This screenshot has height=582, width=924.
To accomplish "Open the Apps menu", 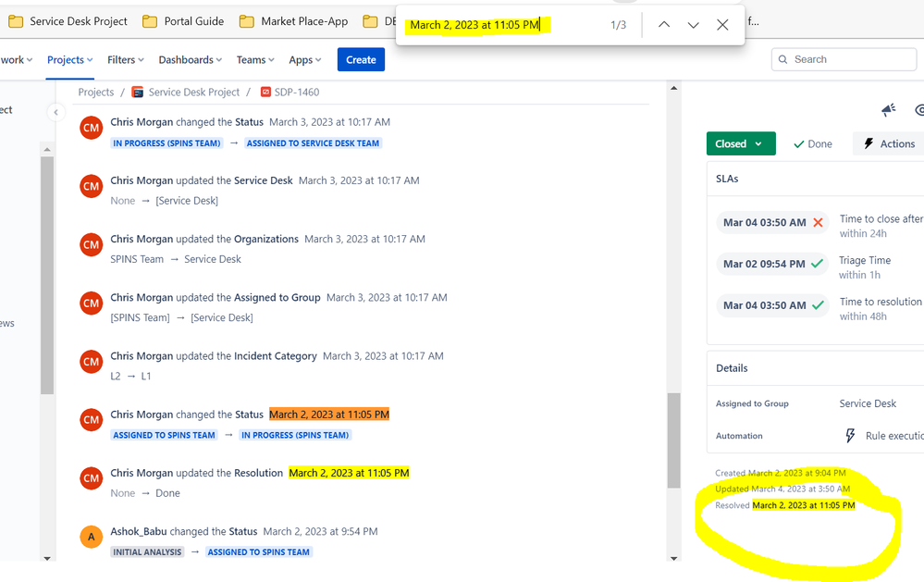I will pyautogui.click(x=304, y=60).
